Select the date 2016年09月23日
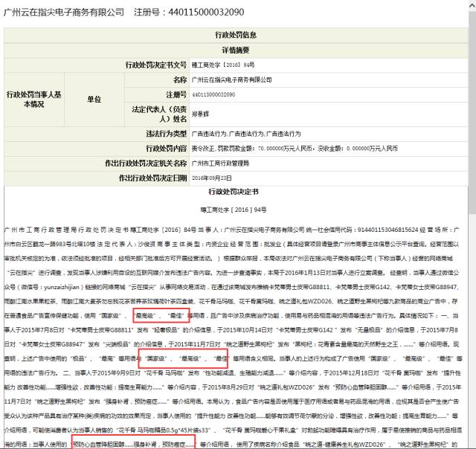The image size is (476, 449). [x=212, y=178]
